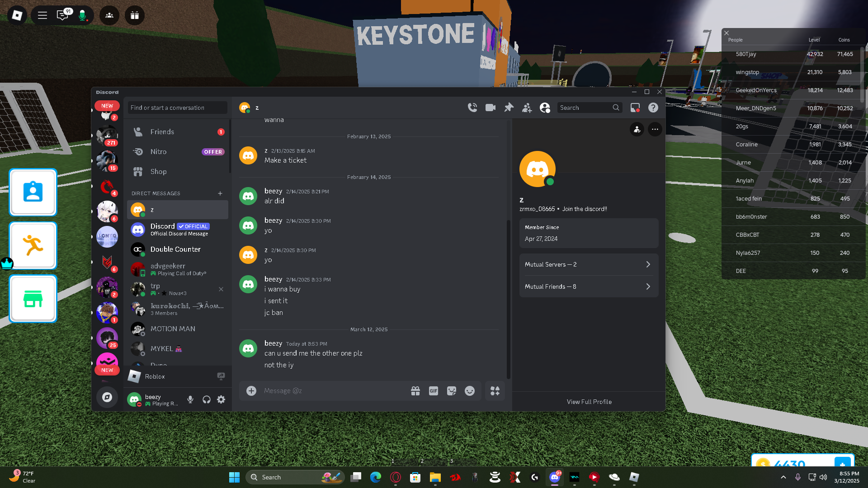The image size is (868, 488).
Task: Open the z direct message
Action: (178, 210)
